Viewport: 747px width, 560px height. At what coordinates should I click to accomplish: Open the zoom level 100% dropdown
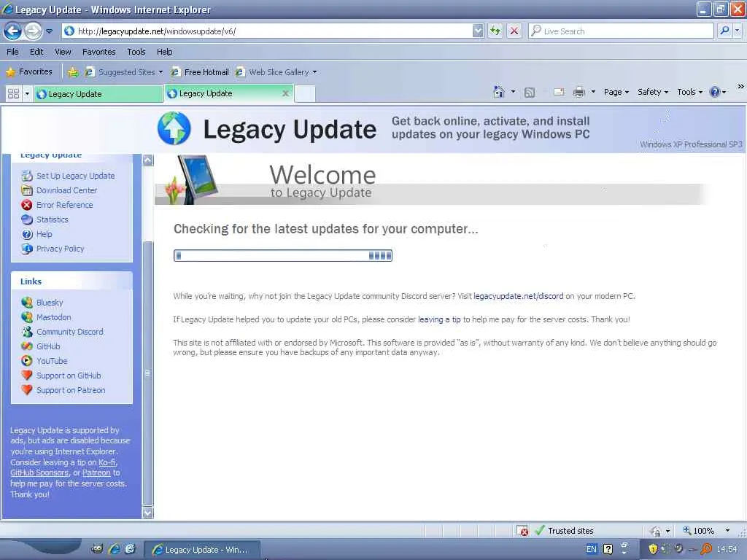[727, 531]
